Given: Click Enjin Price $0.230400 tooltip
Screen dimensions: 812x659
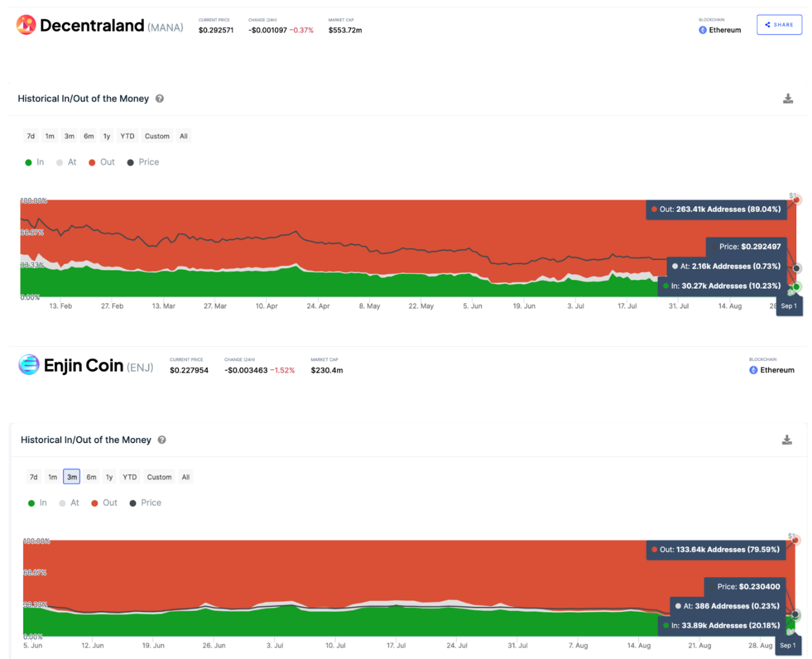Looking at the screenshot, I should 745,587.
